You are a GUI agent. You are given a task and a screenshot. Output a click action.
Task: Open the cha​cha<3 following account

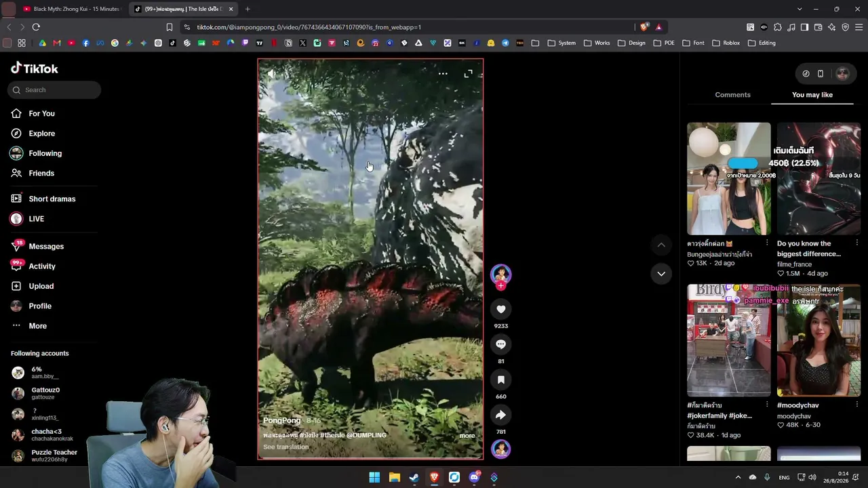[x=45, y=434]
